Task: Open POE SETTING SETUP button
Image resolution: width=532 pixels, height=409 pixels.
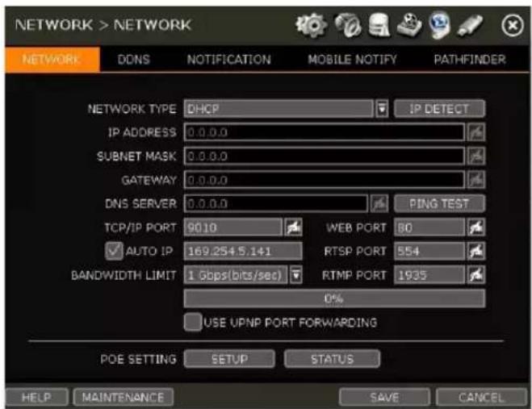Action: [x=229, y=359]
